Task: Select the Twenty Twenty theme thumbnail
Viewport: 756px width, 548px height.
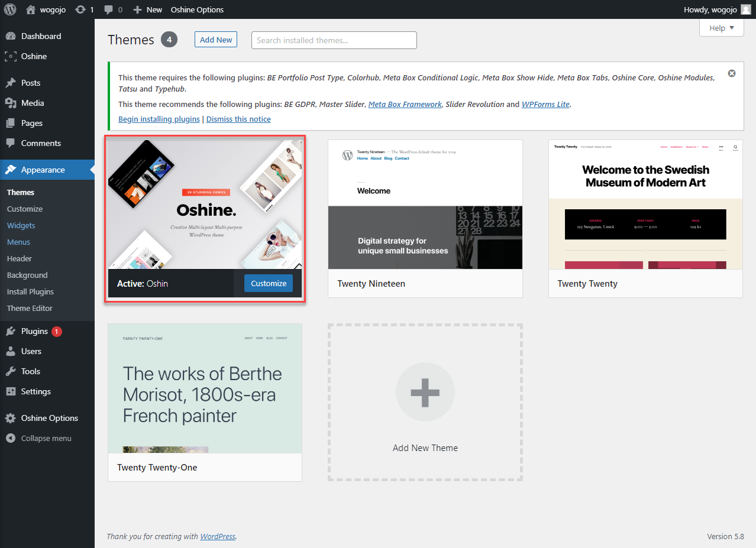Action: [x=645, y=205]
